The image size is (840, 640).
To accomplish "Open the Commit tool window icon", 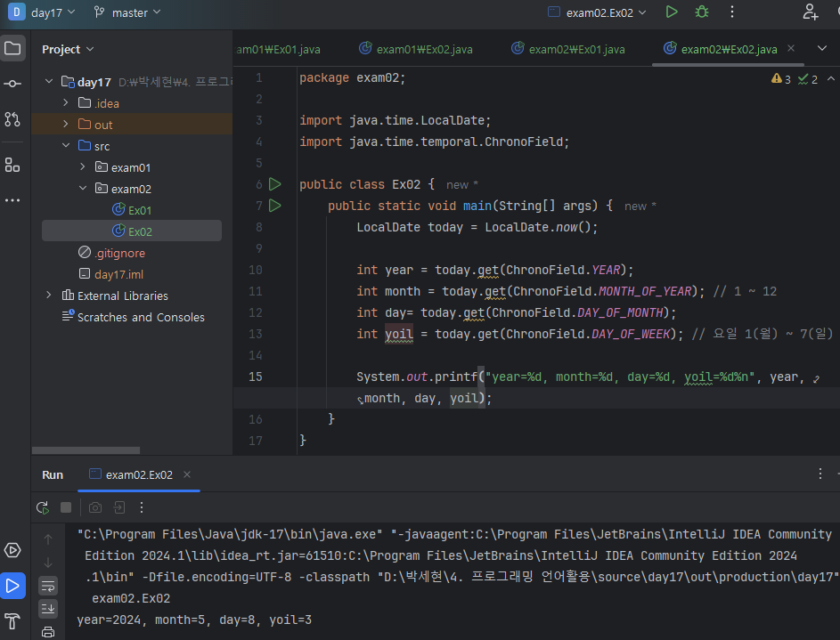I will pyautogui.click(x=12, y=84).
